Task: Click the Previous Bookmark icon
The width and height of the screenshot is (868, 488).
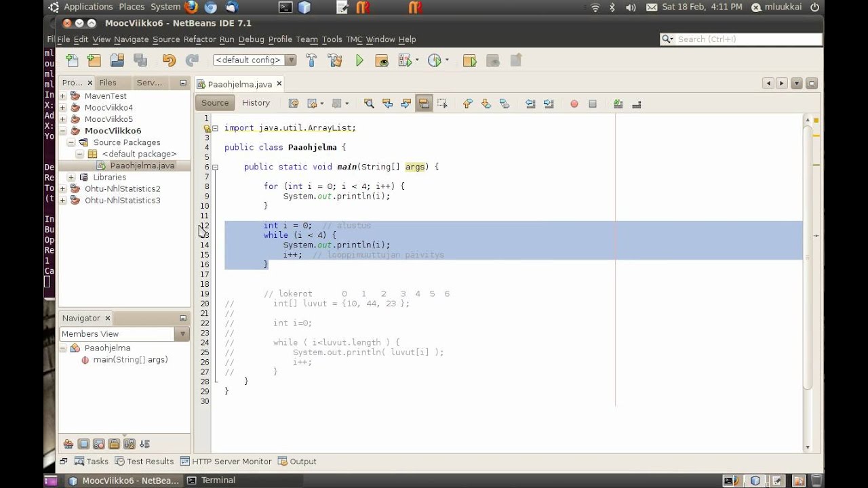Action: click(x=467, y=104)
